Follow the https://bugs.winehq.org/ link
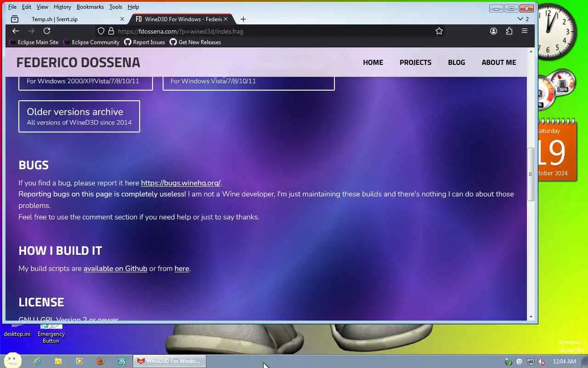The image size is (588, 368). [x=181, y=183]
